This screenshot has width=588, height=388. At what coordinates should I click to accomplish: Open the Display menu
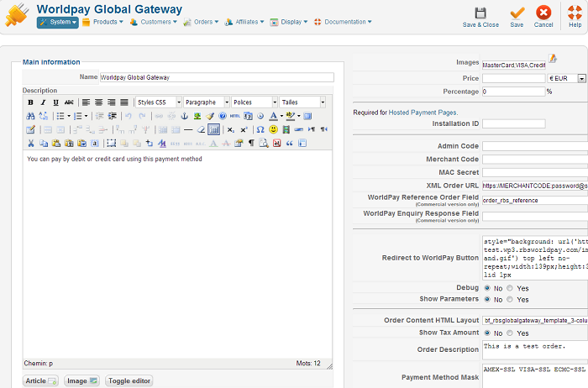pos(289,22)
